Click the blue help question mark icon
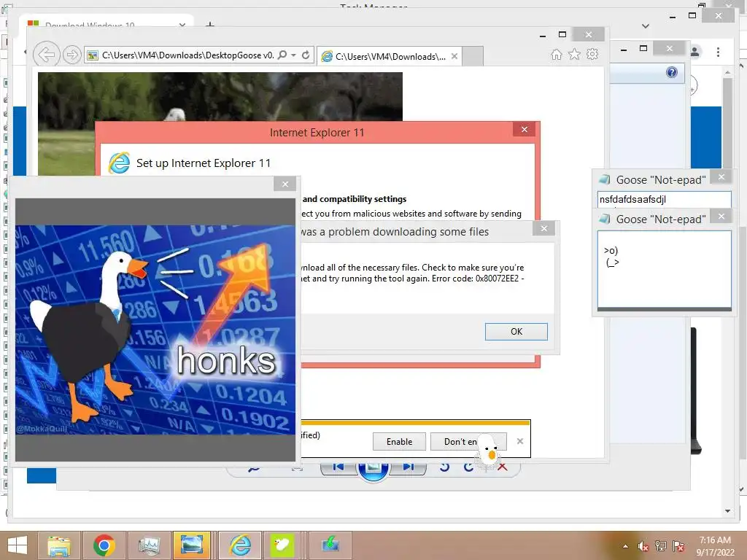The width and height of the screenshot is (747, 560). (672, 72)
